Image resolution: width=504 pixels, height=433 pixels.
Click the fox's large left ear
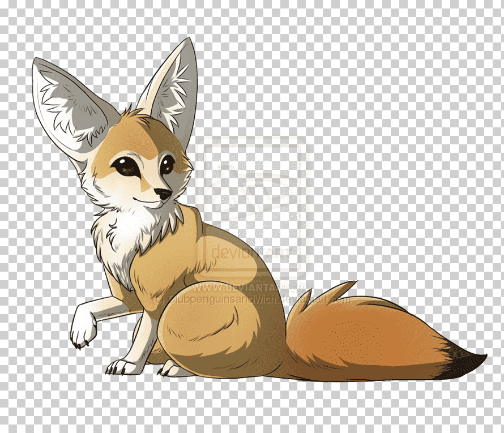pyautogui.click(x=71, y=105)
